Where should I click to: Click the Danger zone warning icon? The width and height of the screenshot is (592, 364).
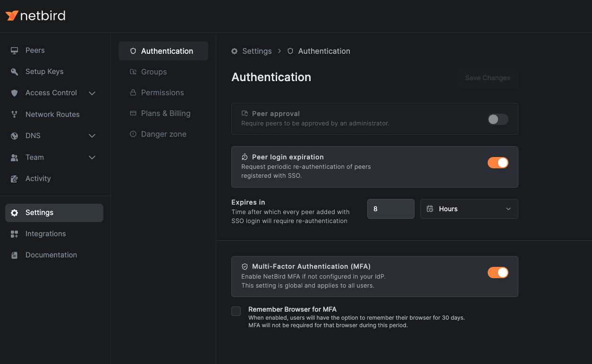[133, 134]
